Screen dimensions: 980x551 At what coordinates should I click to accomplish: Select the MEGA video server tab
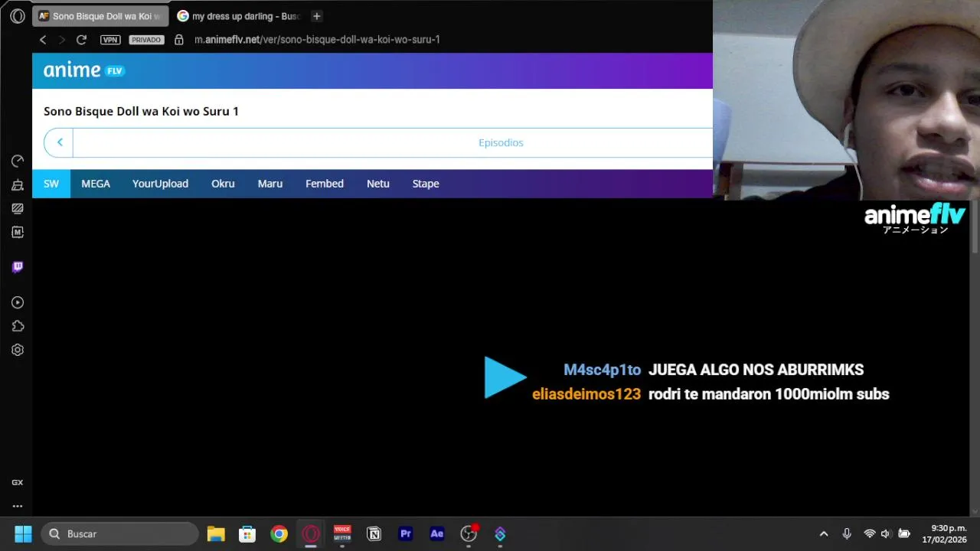click(x=96, y=184)
